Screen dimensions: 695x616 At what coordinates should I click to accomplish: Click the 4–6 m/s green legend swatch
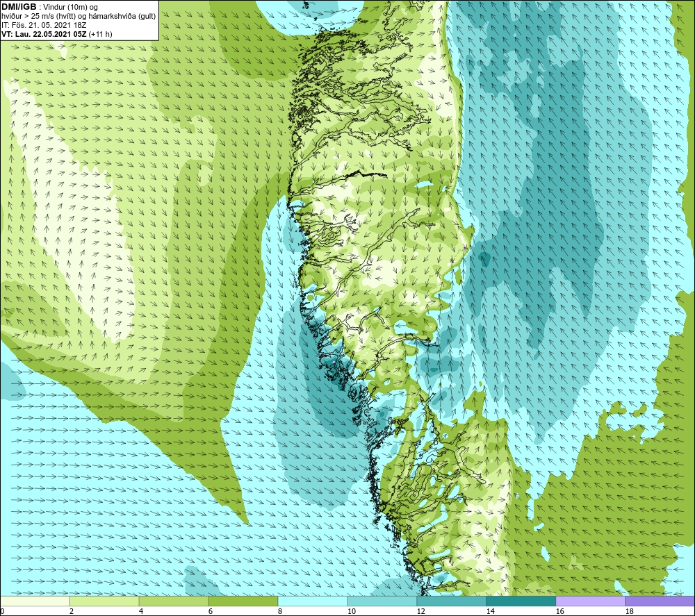click(x=174, y=601)
